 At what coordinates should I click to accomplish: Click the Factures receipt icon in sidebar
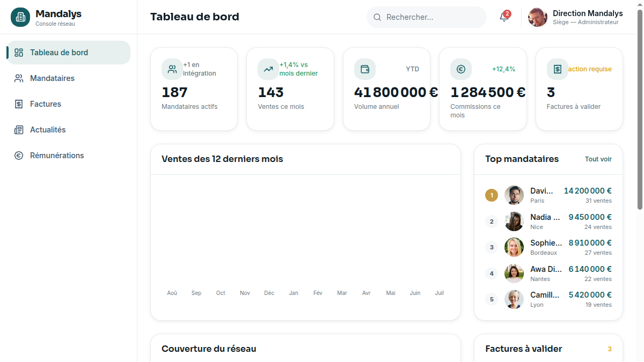click(x=19, y=104)
